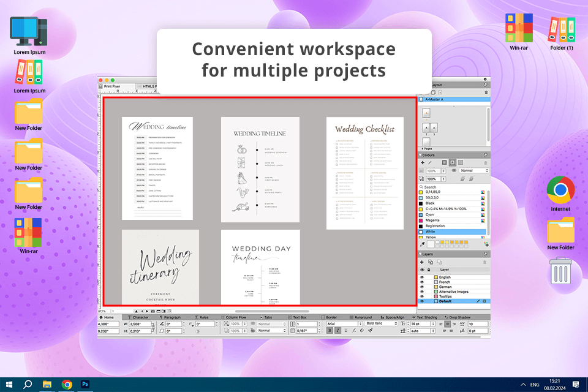The image size is (588, 392).
Task: Click the duplicate page icon in Layout panel
Action: (x=433, y=92)
